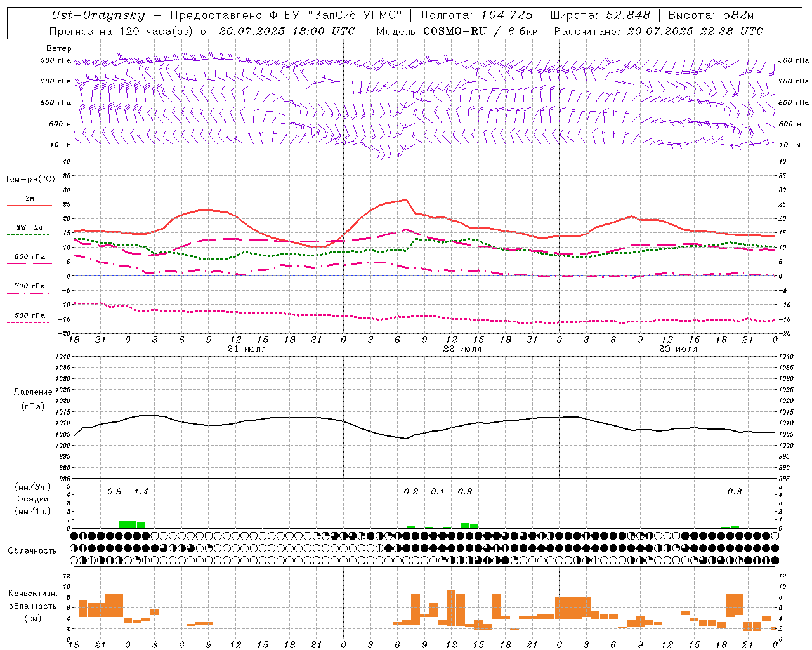The height and width of the screenshot is (650, 812).
Task: Click the 'Td 2м' dew point legend entry
Action: pos(30,227)
